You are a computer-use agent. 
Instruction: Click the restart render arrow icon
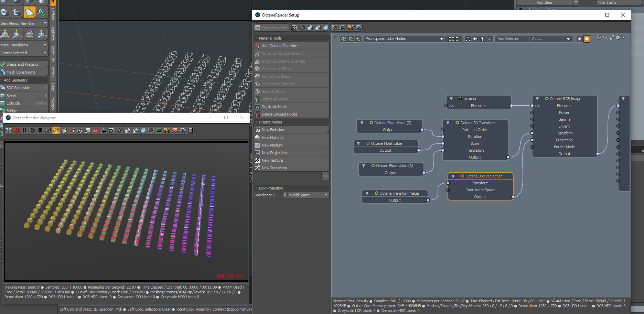pos(32,130)
